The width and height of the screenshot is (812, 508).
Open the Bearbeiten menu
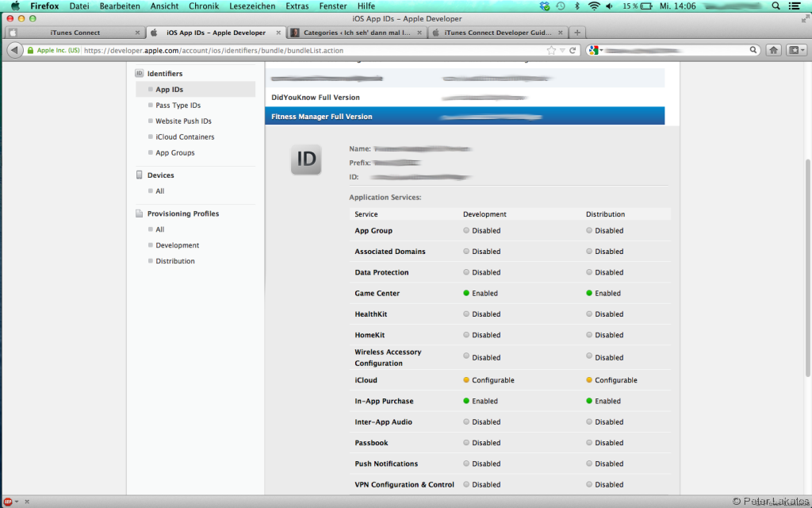(x=120, y=6)
